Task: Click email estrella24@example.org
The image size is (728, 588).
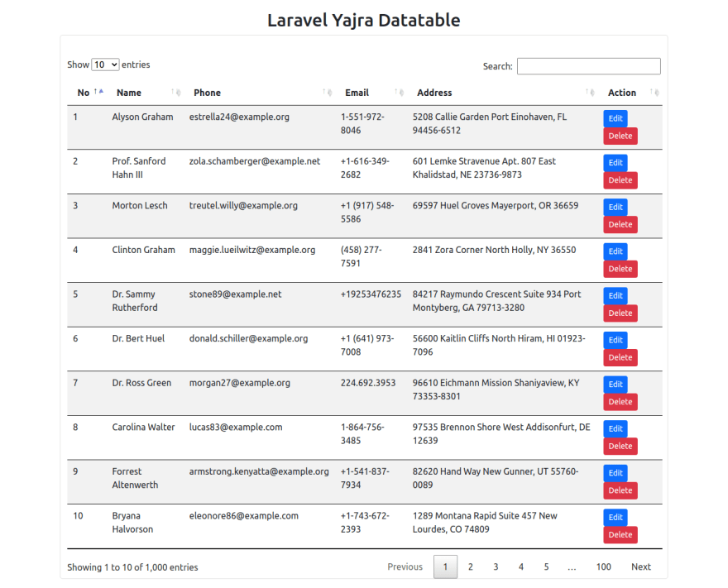Action: click(239, 117)
